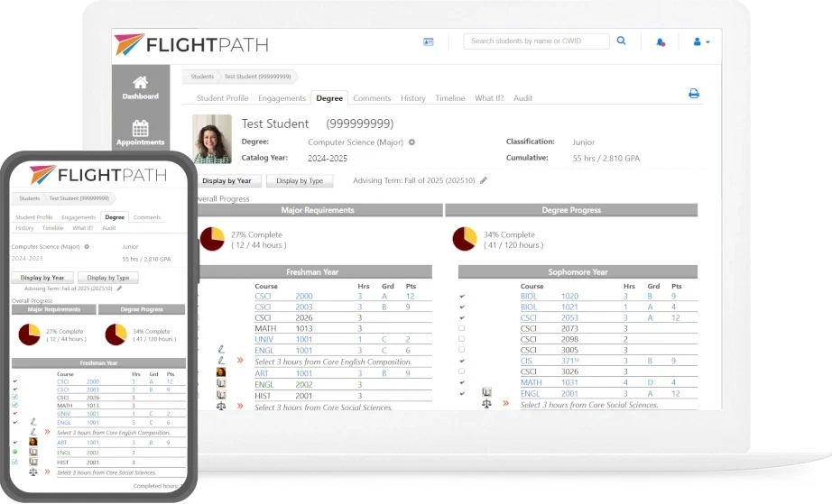The height and width of the screenshot is (504, 832).
Task: Open the Comments tab on laptop
Action: [372, 98]
